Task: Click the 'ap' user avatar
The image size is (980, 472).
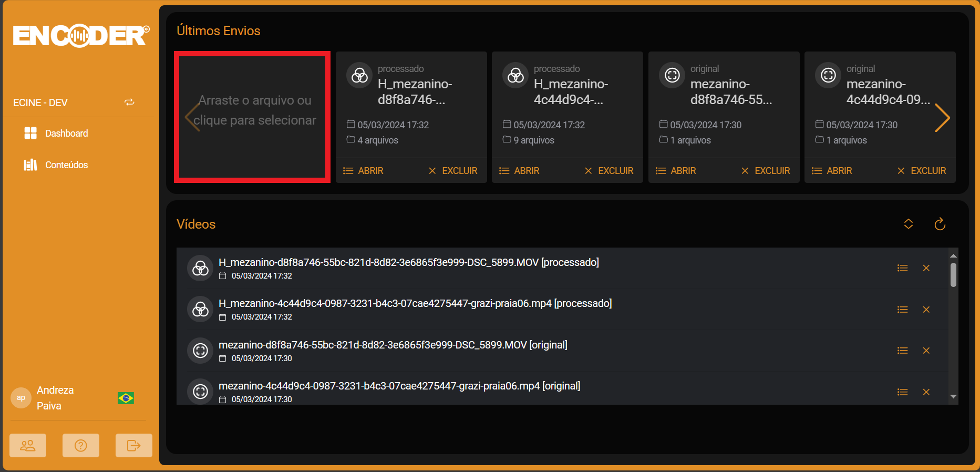Action: 21,398
